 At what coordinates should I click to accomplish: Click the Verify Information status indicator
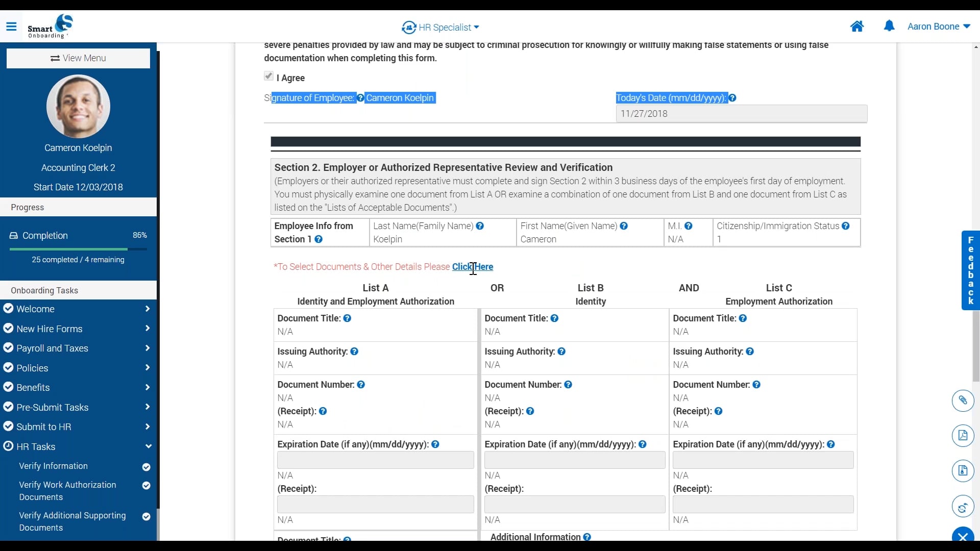(146, 466)
